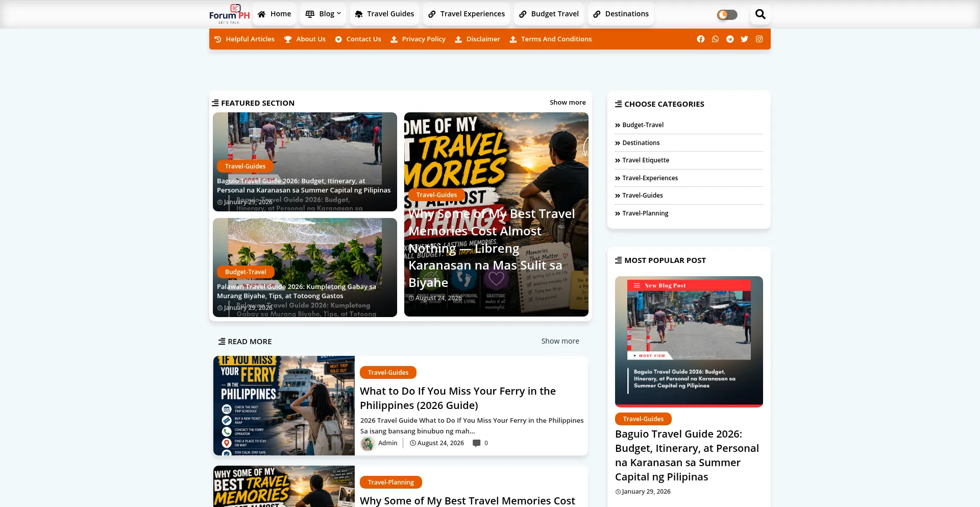View the Privacy Policy page
The width and height of the screenshot is (980, 507).
tap(418, 39)
